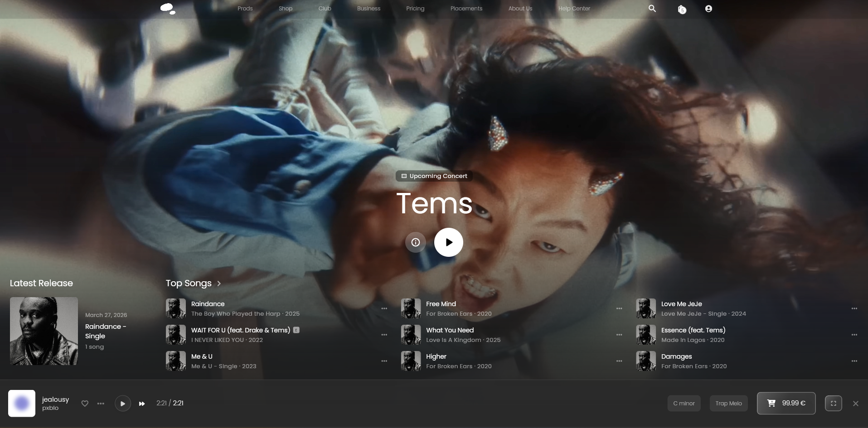Add jealousy to cart for 99.99 €
Viewport: 868px width, 428px height.
[x=786, y=403]
